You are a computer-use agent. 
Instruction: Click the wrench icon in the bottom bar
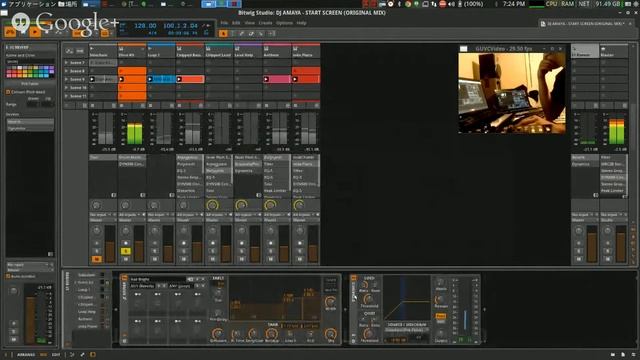click(x=82, y=355)
